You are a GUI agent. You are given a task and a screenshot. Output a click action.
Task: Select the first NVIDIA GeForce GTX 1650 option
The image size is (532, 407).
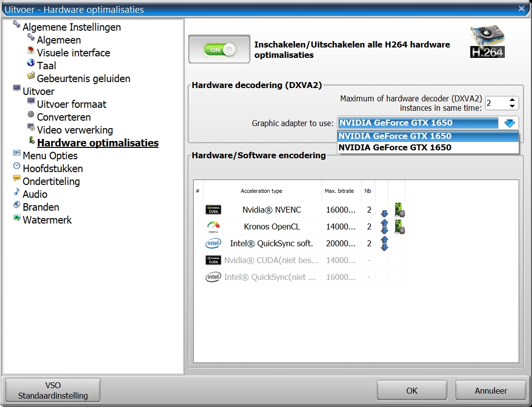(428, 136)
